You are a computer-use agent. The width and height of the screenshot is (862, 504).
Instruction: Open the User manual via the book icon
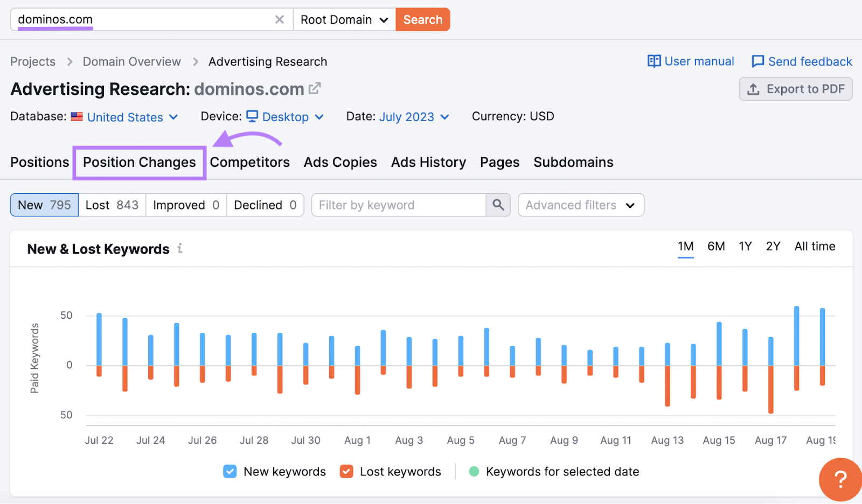coord(654,61)
